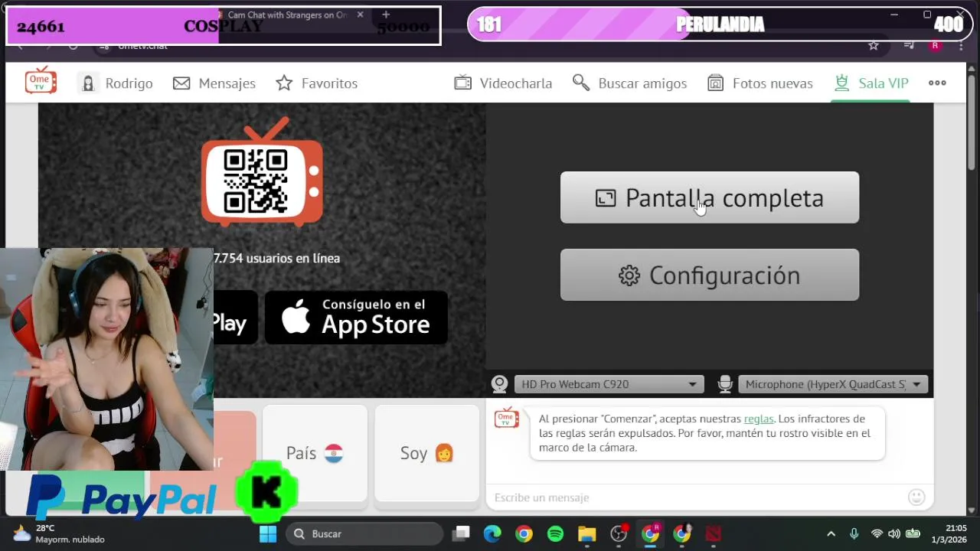980x551 pixels.
Task: Close the Cam Chat with Strangers tab
Action: [x=360, y=15]
